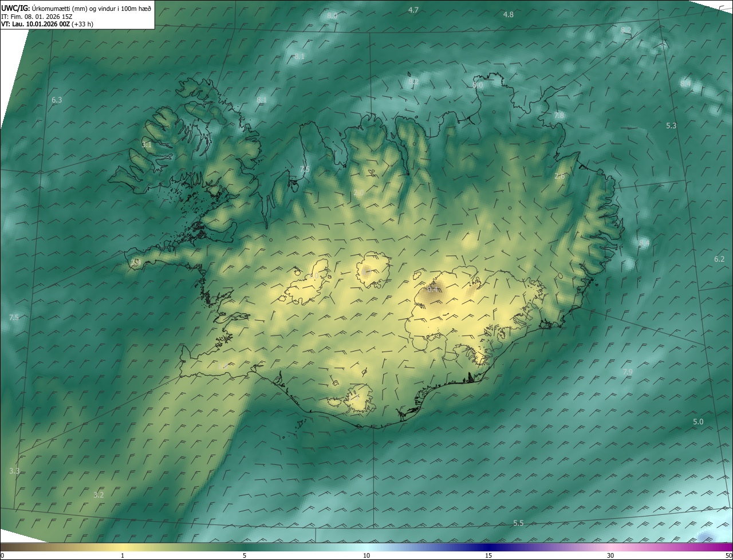Image resolution: width=733 pixels, height=560 pixels.
Task: Select the 3.3 value label
Action: click(14, 471)
